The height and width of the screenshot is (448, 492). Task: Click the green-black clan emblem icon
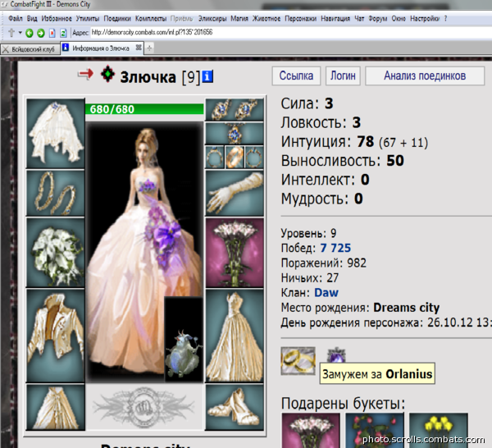107,74
